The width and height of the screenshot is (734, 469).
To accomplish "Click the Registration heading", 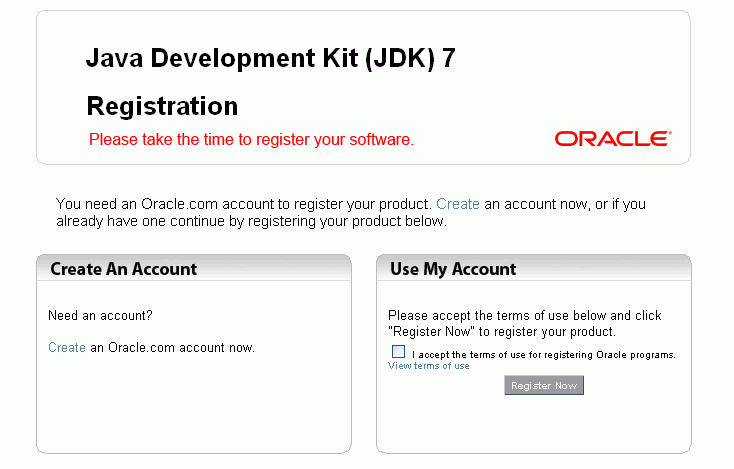I will pyautogui.click(x=162, y=106).
